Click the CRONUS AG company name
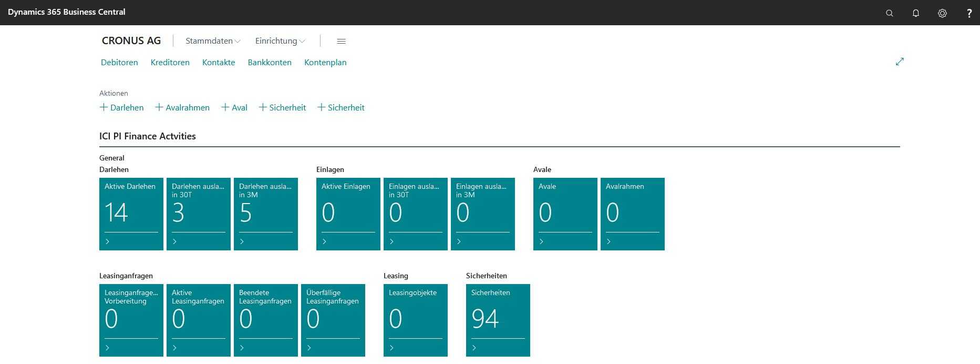The height and width of the screenshot is (364, 980). pyautogui.click(x=131, y=41)
